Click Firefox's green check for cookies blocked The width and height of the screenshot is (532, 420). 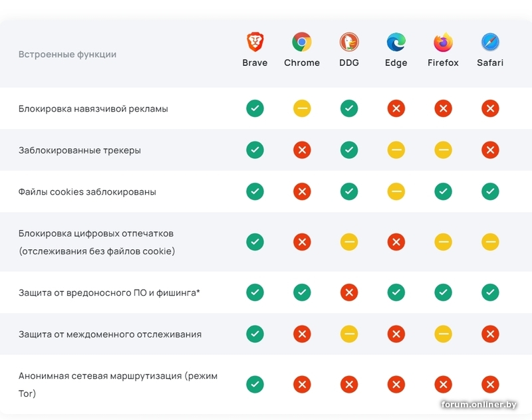click(443, 192)
